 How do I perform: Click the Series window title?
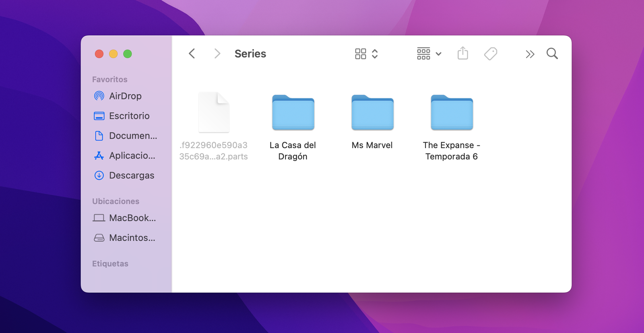tap(250, 54)
